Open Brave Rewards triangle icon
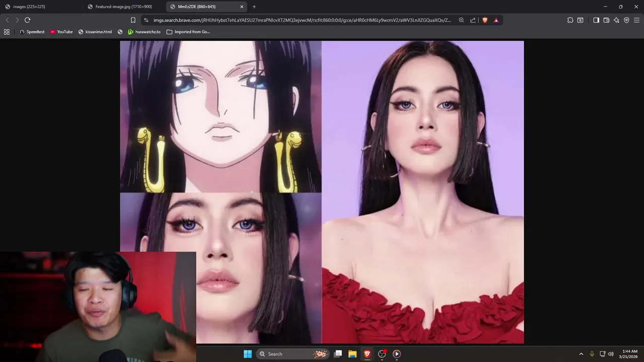This screenshot has width=644, height=362. pyautogui.click(x=496, y=20)
